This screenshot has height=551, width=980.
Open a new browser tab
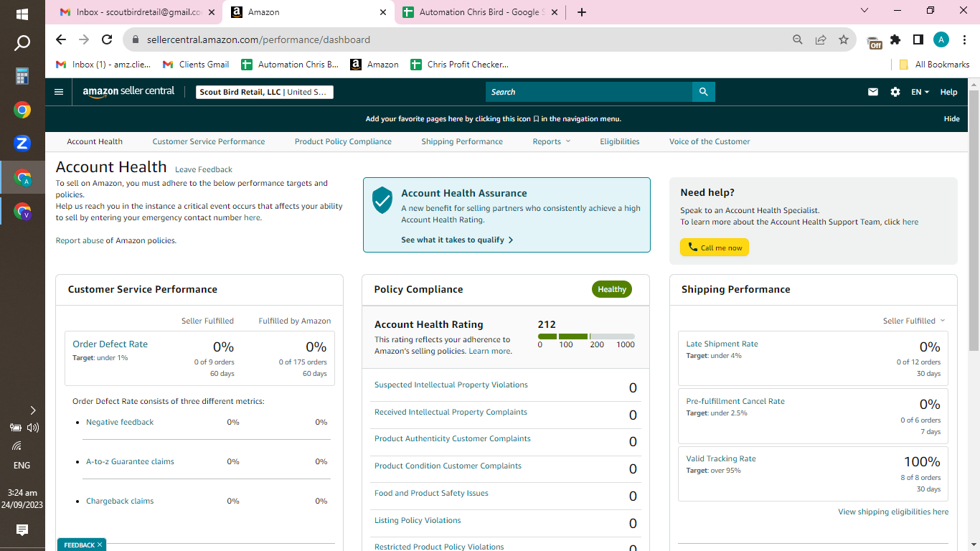[x=582, y=12]
